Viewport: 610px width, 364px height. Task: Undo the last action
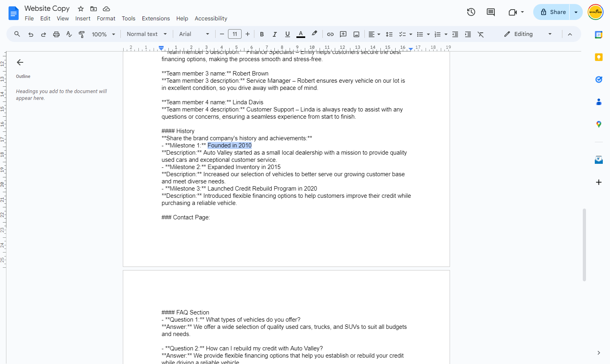[31, 34]
